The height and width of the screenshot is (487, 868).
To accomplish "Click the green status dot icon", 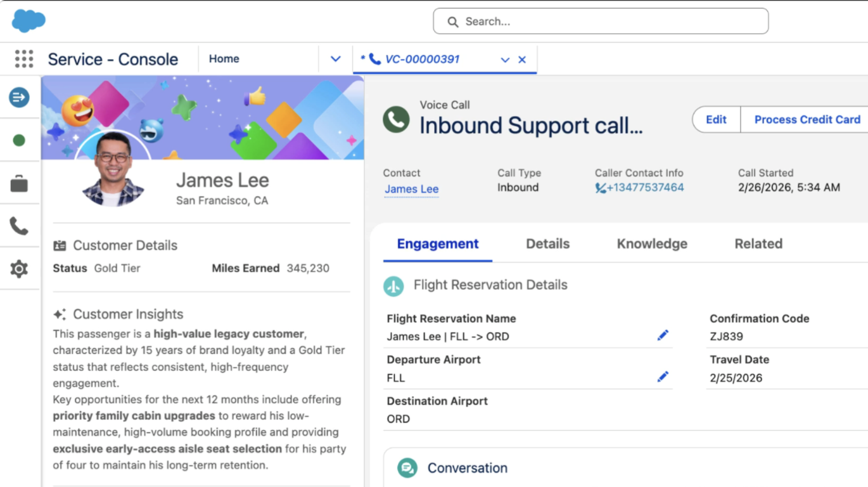I will [19, 140].
